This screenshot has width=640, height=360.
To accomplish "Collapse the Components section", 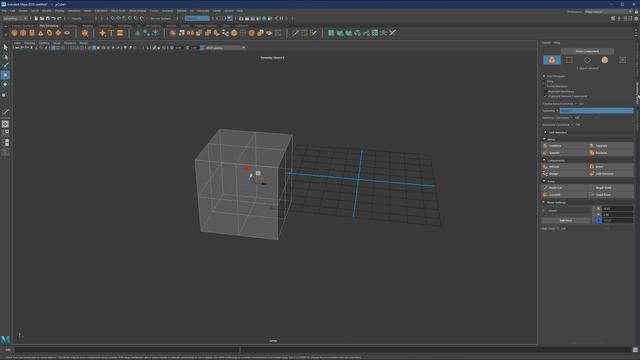I will (544, 160).
